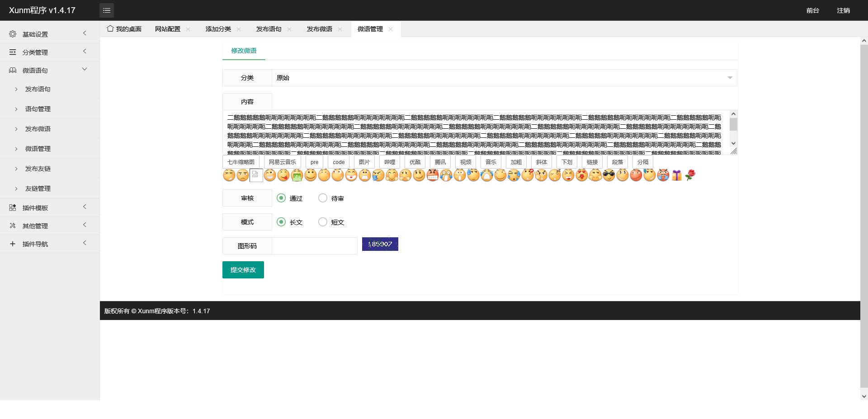Expand the 基础设置 sidebar menu
Viewport: 868px width, 419px height.
tap(49, 34)
